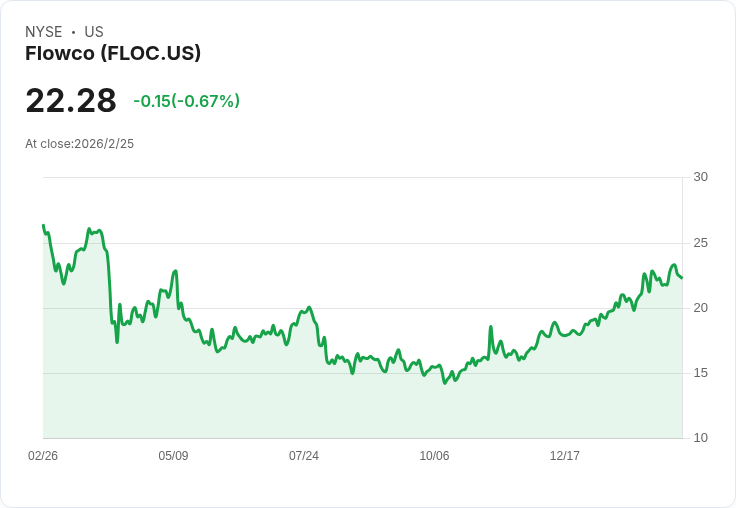The height and width of the screenshot is (508, 736).
Task: Click the 20 price level axis label
Action: coord(700,308)
